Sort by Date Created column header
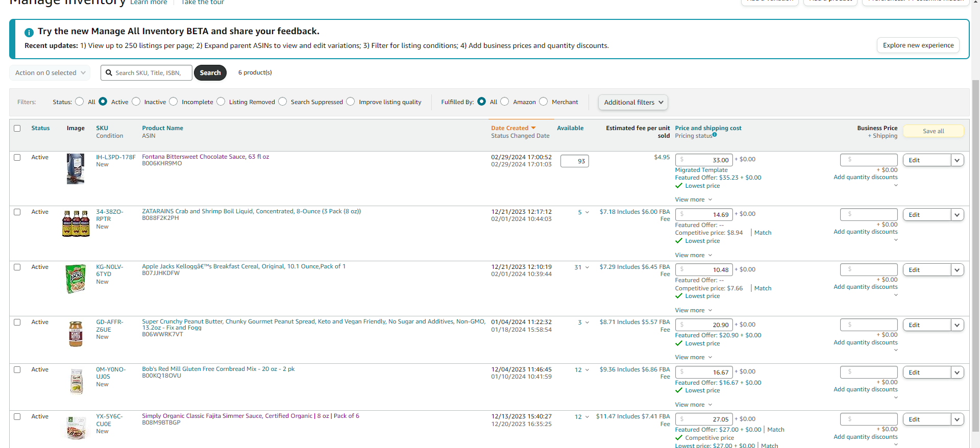 [x=510, y=128]
